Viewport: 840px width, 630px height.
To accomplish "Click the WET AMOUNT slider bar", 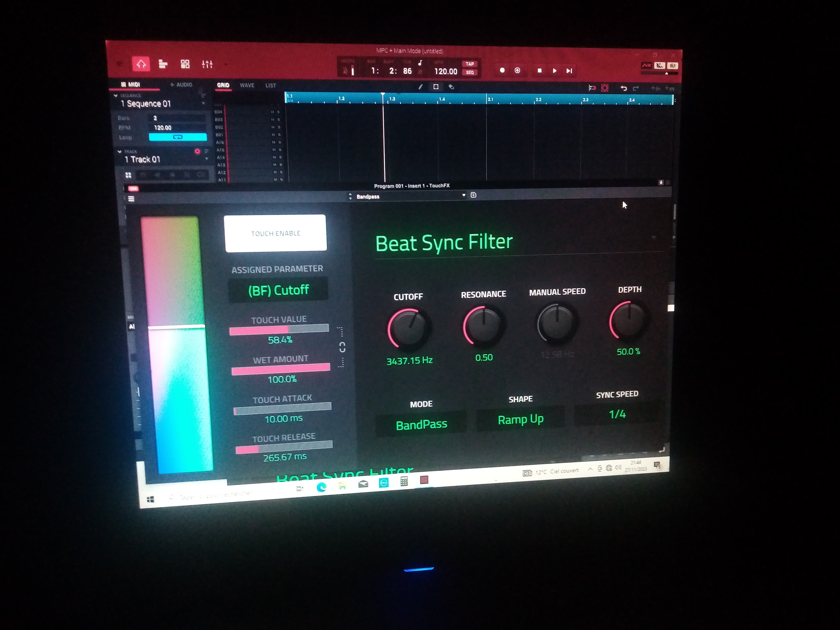I will click(281, 369).
